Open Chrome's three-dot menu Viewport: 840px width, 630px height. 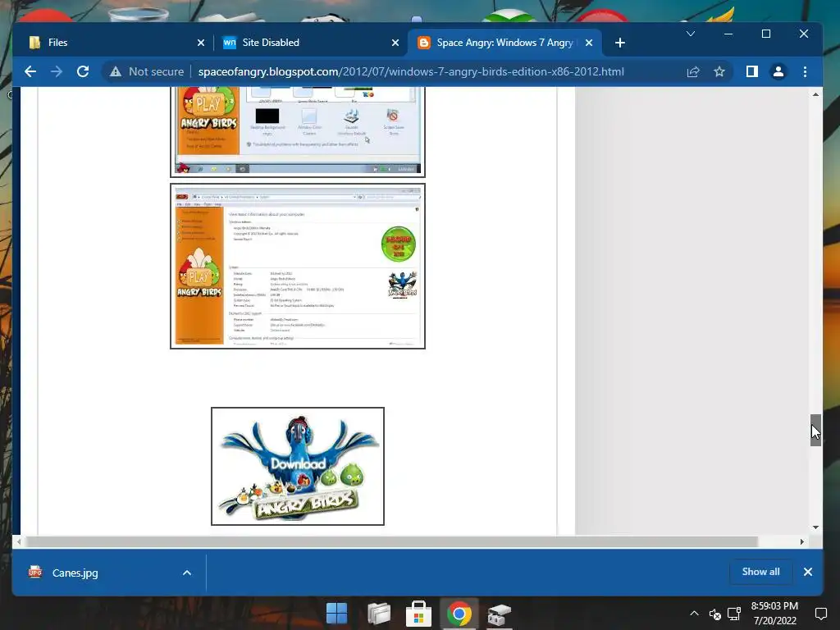click(x=805, y=71)
